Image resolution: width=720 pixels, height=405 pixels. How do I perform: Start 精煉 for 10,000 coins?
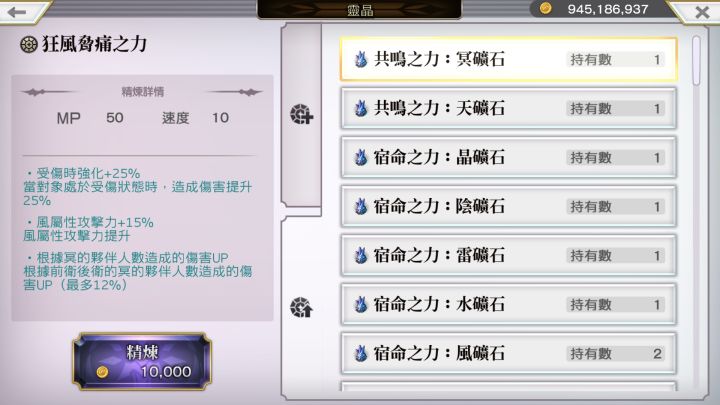pyautogui.click(x=142, y=362)
